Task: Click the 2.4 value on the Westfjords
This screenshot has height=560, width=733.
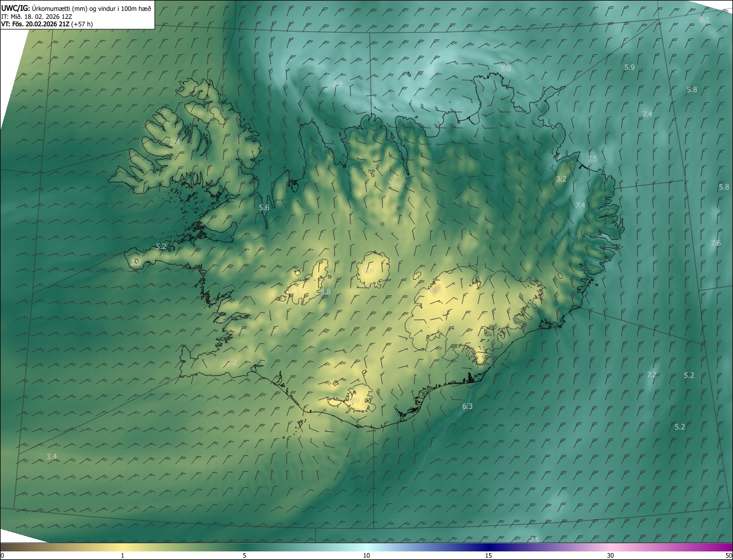Action: click(x=175, y=142)
